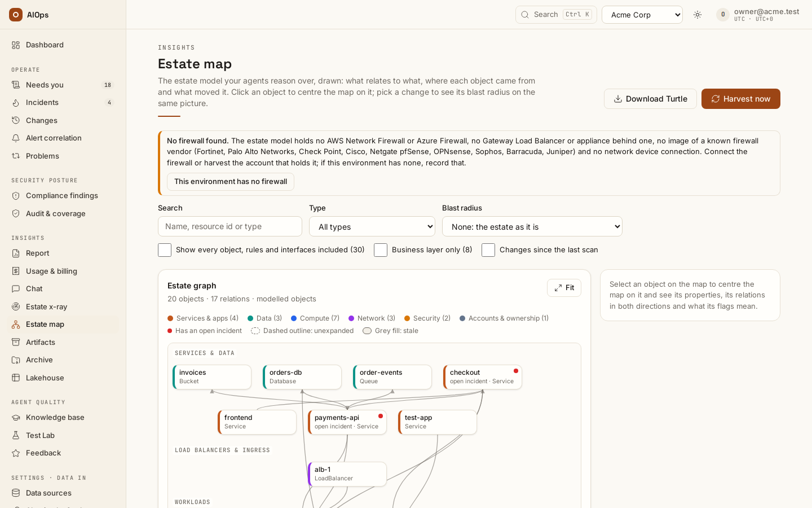
Task: Open the All types dropdown
Action: (372, 226)
